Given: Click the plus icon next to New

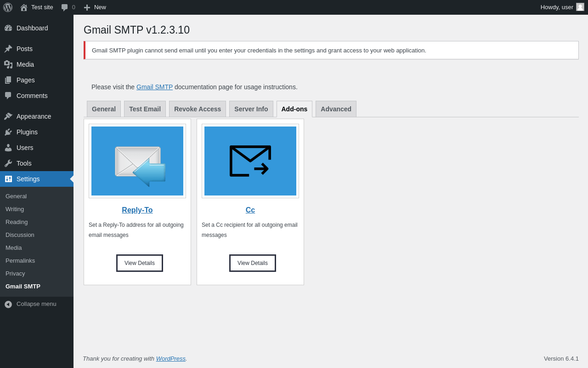Looking at the screenshot, I should click(x=87, y=7).
